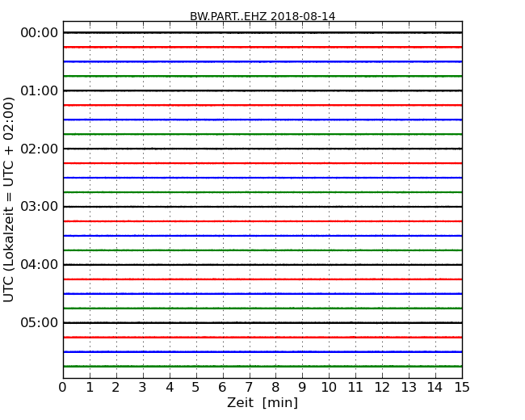Click the plot title BW.PART..EHZ 2018-08-14
Image resolution: width=525 pixels, height=420 pixels.
(x=262, y=16)
